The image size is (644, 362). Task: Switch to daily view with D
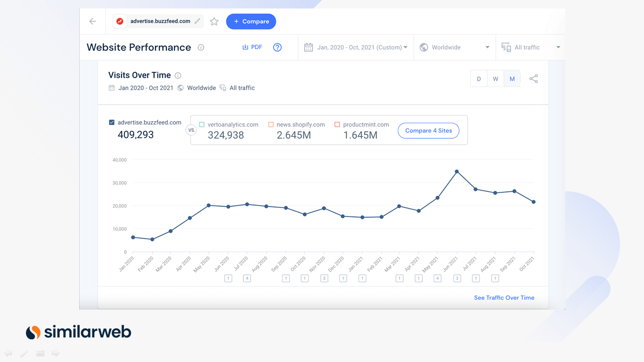click(478, 79)
